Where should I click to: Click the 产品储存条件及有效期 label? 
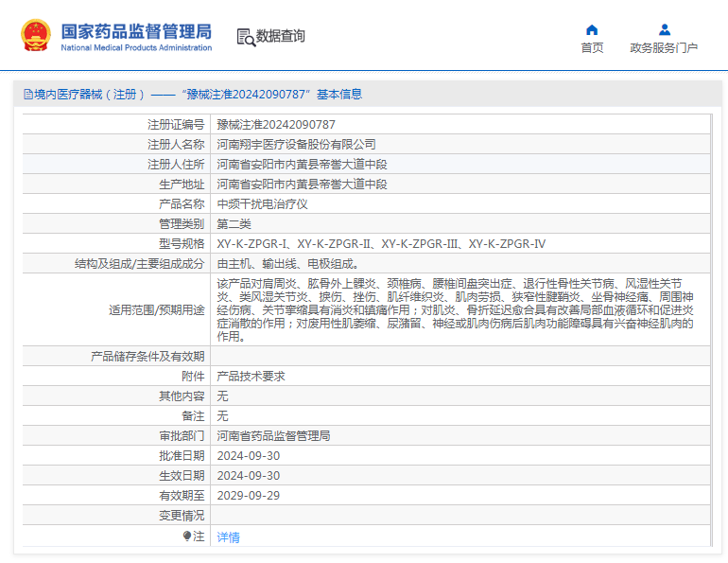(147, 357)
